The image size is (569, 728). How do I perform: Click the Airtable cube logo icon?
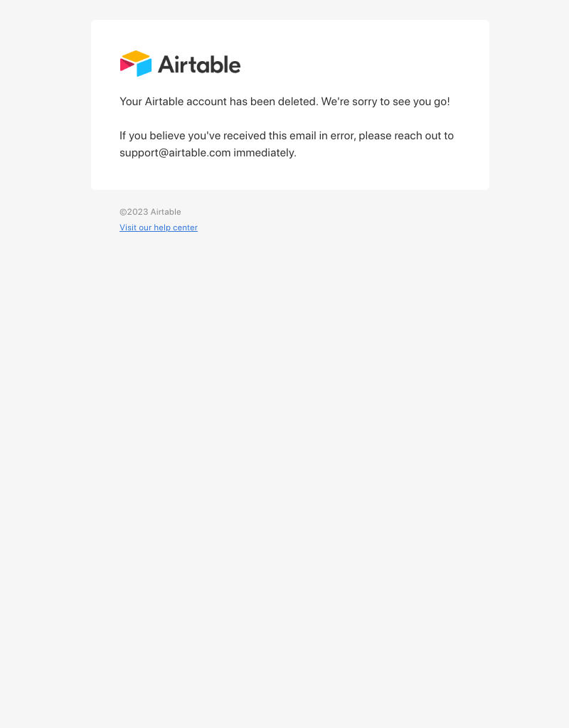[x=136, y=63]
